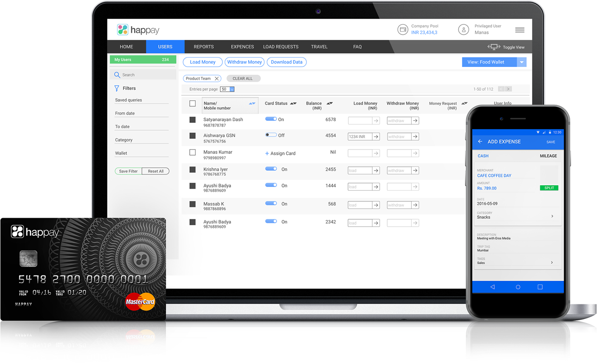Turn on Aishwarya GSN's card status toggle
The height and width of the screenshot is (364, 597).
tap(271, 135)
